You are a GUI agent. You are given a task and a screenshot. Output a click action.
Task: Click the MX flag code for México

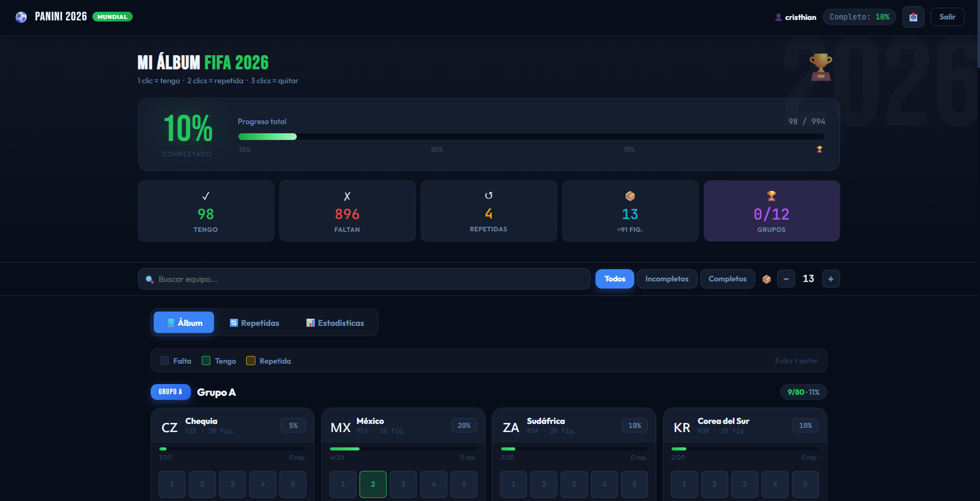341,427
